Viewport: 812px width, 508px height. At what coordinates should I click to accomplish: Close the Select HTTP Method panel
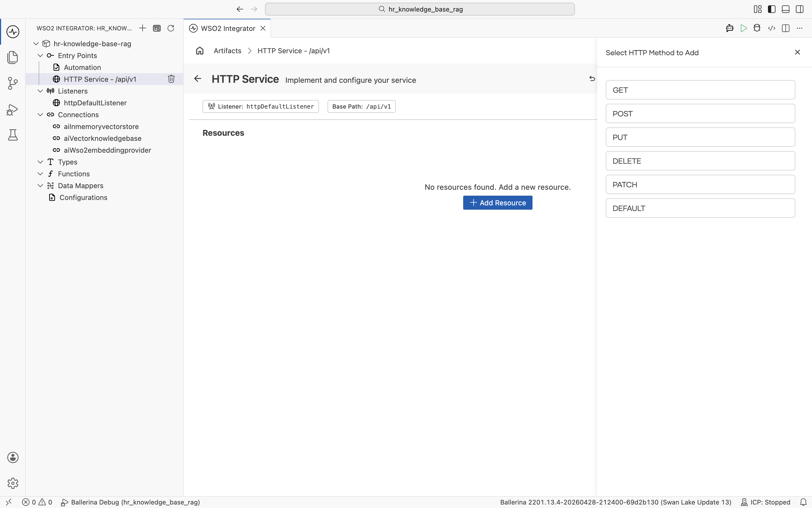click(x=797, y=52)
